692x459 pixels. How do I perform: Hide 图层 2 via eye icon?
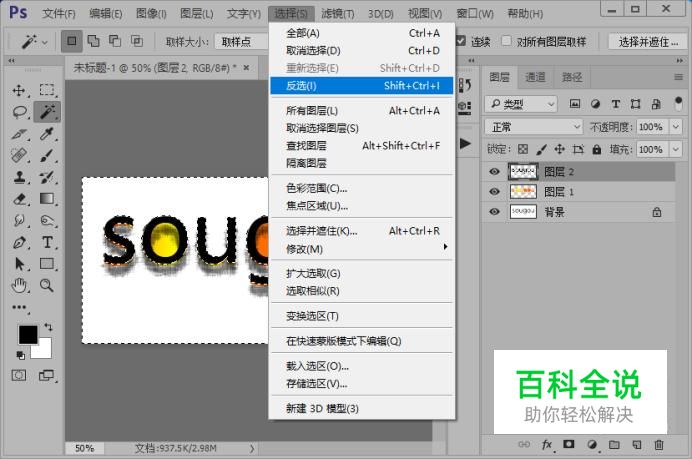[494, 172]
